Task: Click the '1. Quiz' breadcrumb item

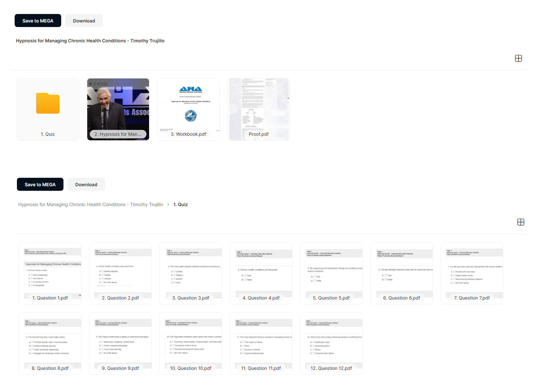Action: click(x=181, y=204)
